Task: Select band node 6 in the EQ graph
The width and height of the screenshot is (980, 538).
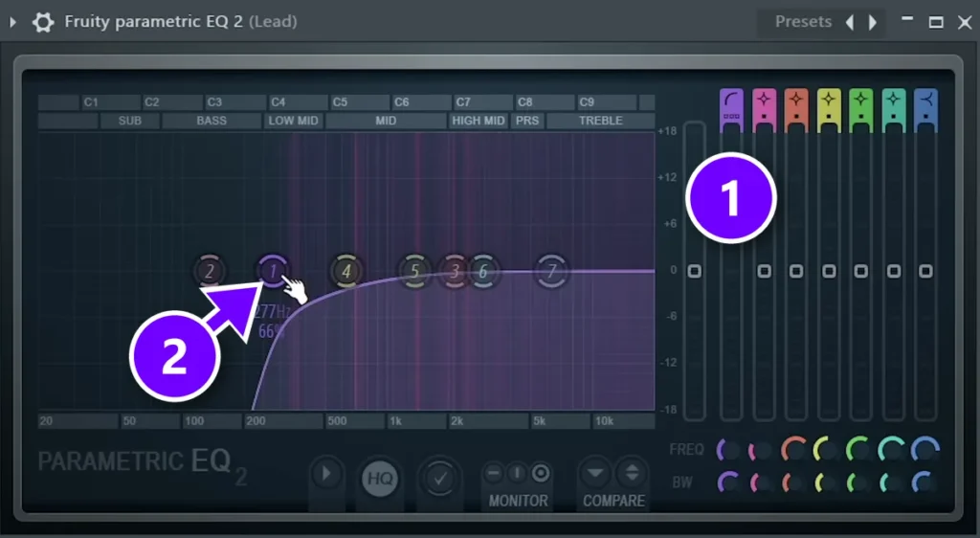Action: 482,271
